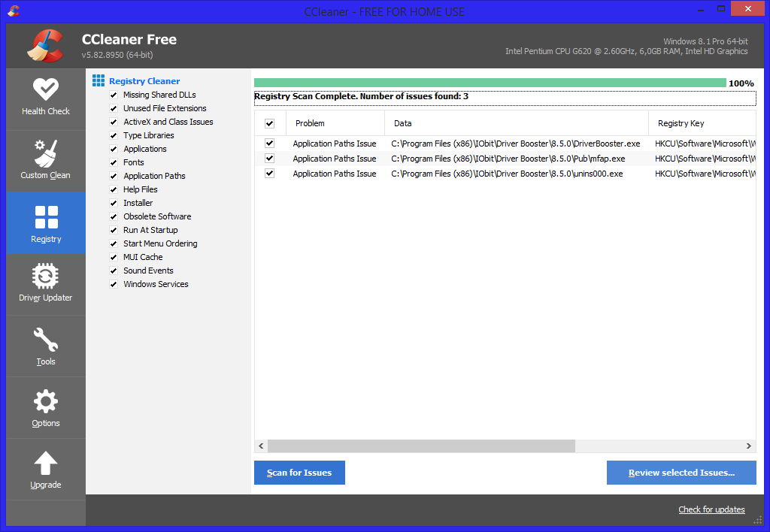Click the Windows 8.1 Pro system info text

[x=705, y=41]
